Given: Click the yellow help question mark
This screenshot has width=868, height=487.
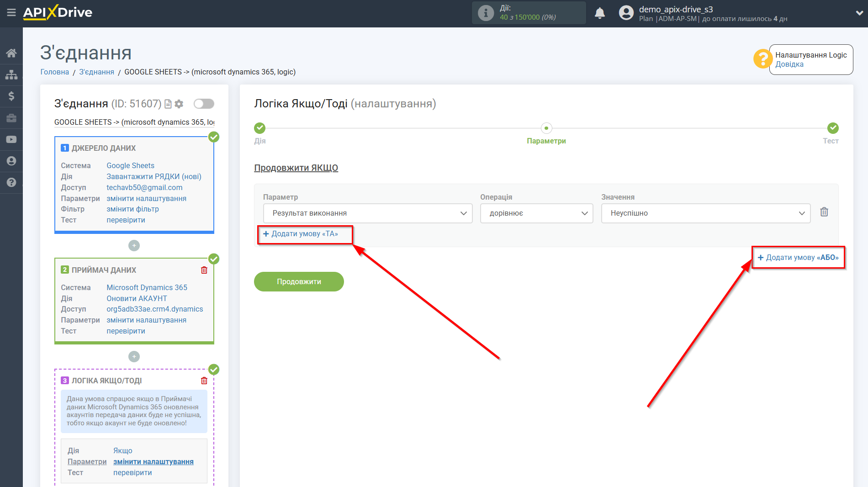Looking at the screenshot, I should coord(762,59).
